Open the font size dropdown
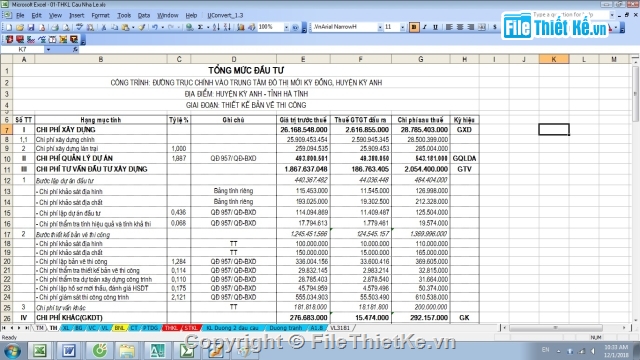 (402, 27)
